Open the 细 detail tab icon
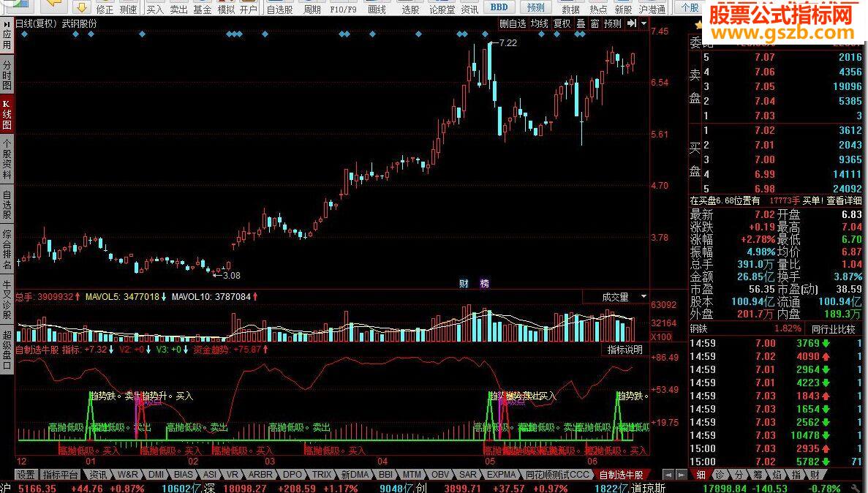Screen dimensions: 868x493 tap(701, 475)
